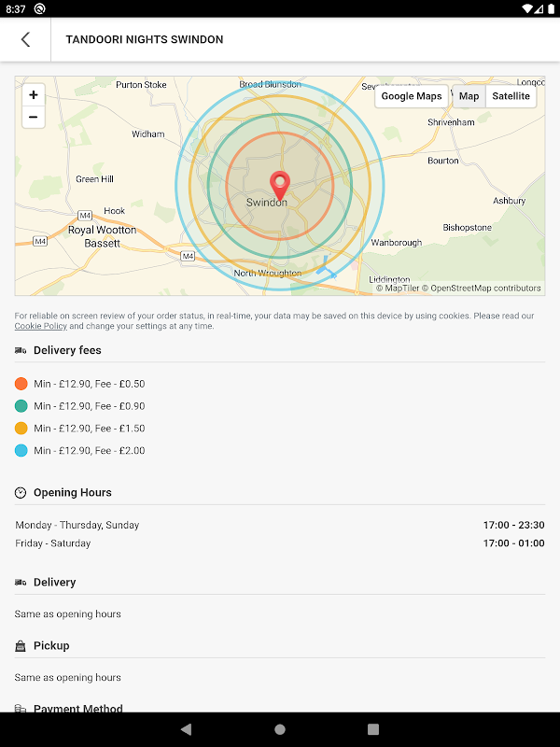Tap the Delivery fees truck icon
The height and width of the screenshot is (747, 560).
21,351
